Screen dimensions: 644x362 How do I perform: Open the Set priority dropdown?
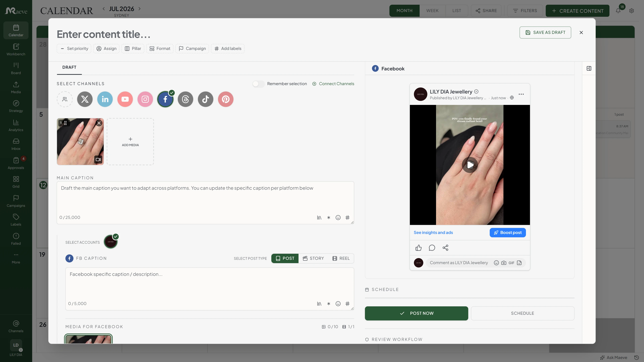pyautogui.click(x=74, y=48)
